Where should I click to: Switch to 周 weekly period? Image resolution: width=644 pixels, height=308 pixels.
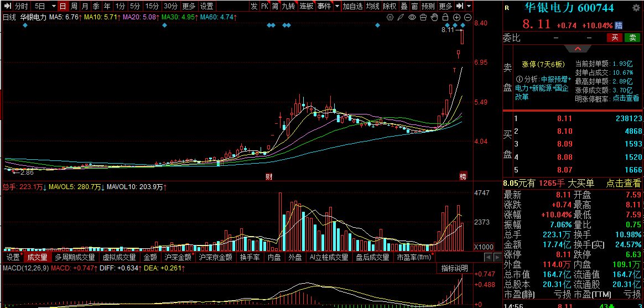(x=74, y=6)
